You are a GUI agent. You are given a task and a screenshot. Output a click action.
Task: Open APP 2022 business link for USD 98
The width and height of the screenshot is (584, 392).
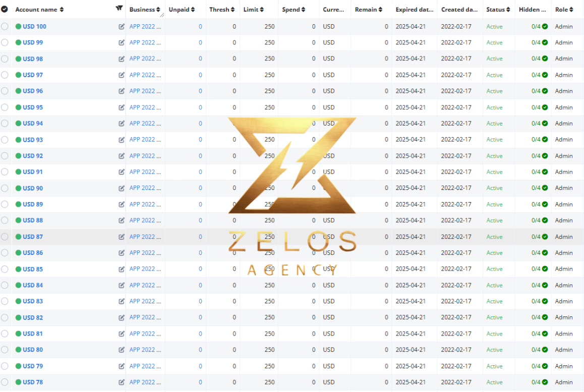tap(145, 58)
